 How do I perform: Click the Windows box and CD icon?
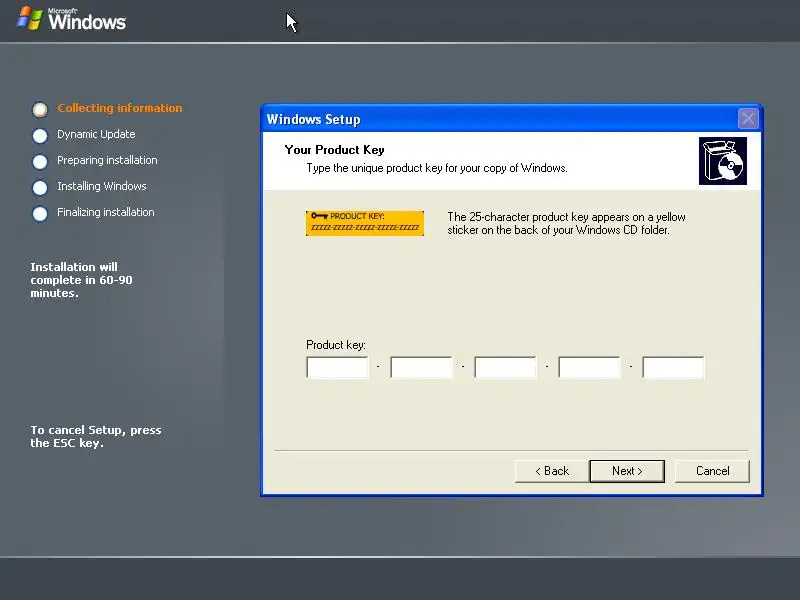click(723, 161)
